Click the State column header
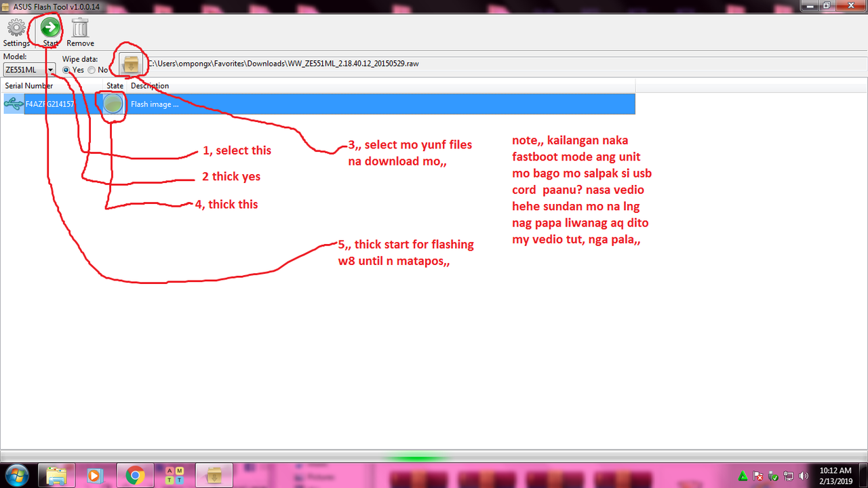Screen dimensions: 868x488 (x=115, y=86)
